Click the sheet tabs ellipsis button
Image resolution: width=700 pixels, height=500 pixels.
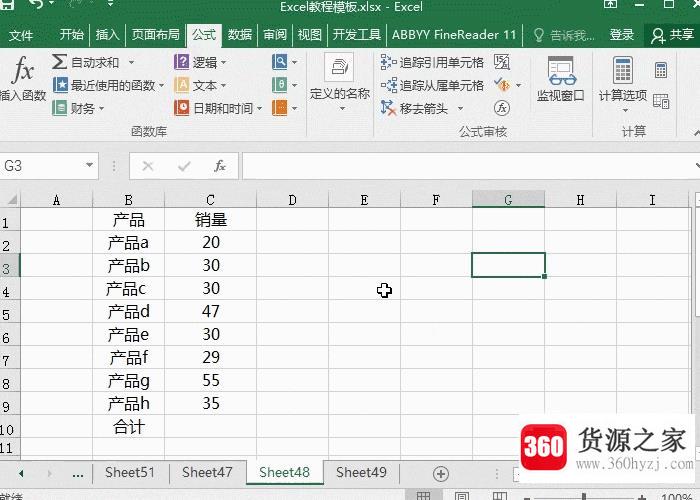coord(78,474)
